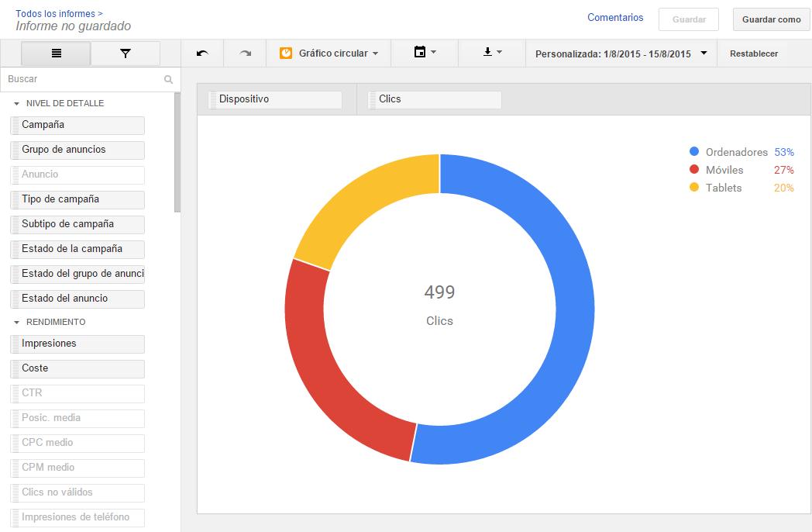Click the Restablecer button
This screenshot has height=532, width=812.
click(x=753, y=54)
